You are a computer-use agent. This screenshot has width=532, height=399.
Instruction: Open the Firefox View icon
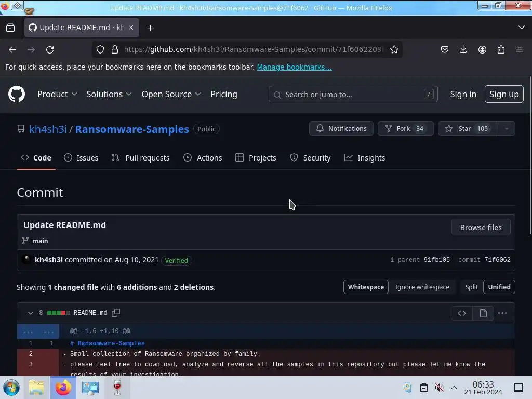[x=10, y=28]
